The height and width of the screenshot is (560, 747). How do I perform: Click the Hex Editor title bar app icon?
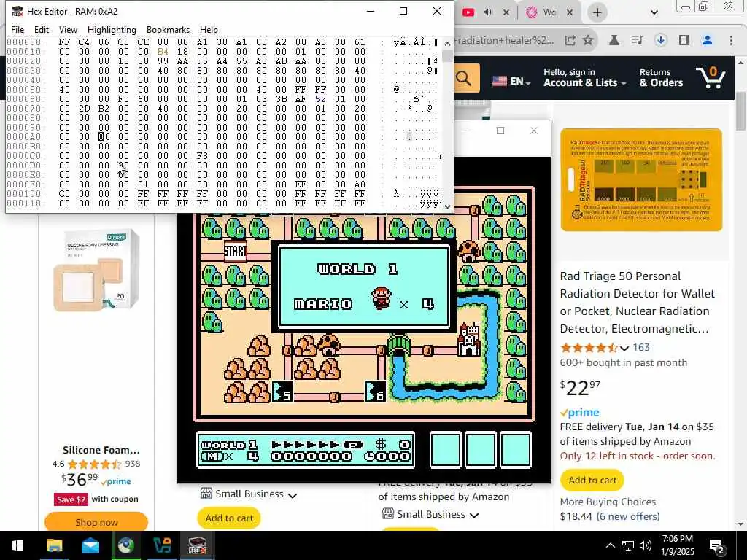click(x=17, y=11)
